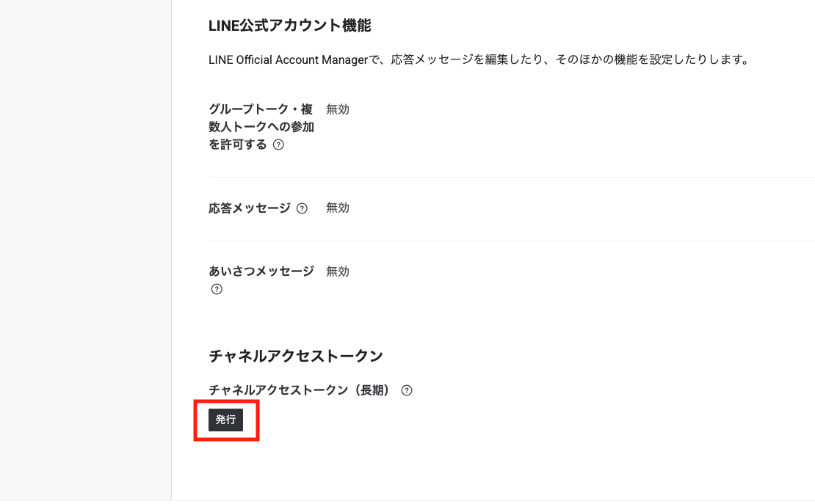815x504 pixels.
Task: Tap the long-lived token info icon
Action: pos(407,390)
